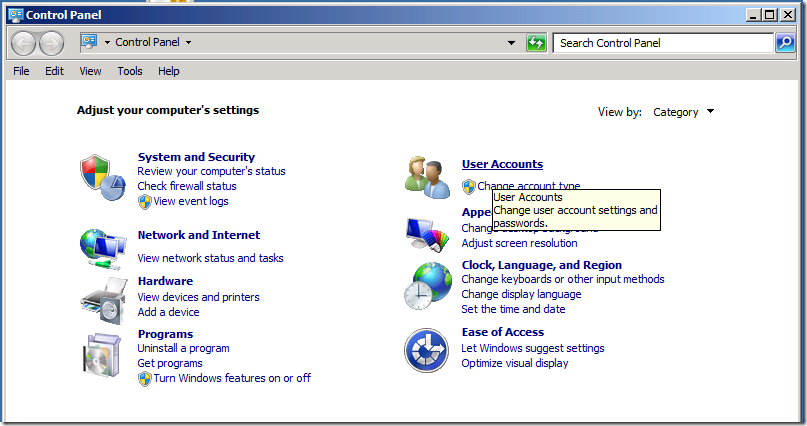This screenshot has height=426, width=807.
Task: Click the search magnifier button
Action: (x=785, y=43)
